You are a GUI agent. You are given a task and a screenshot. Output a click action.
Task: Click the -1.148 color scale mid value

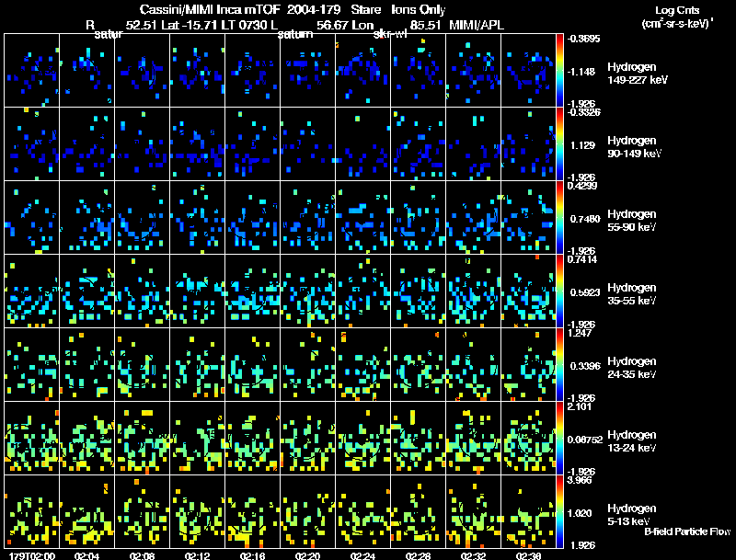[x=581, y=72]
